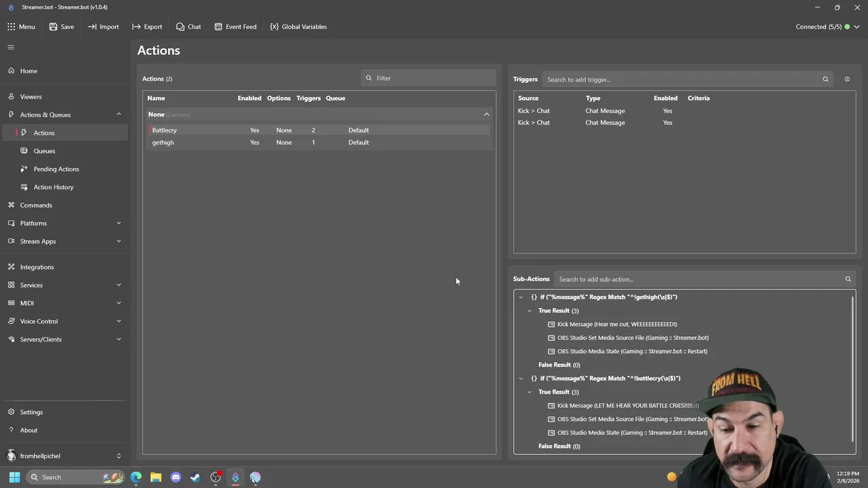Open the About page
The height and width of the screenshot is (488, 868).
pos(64,430)
